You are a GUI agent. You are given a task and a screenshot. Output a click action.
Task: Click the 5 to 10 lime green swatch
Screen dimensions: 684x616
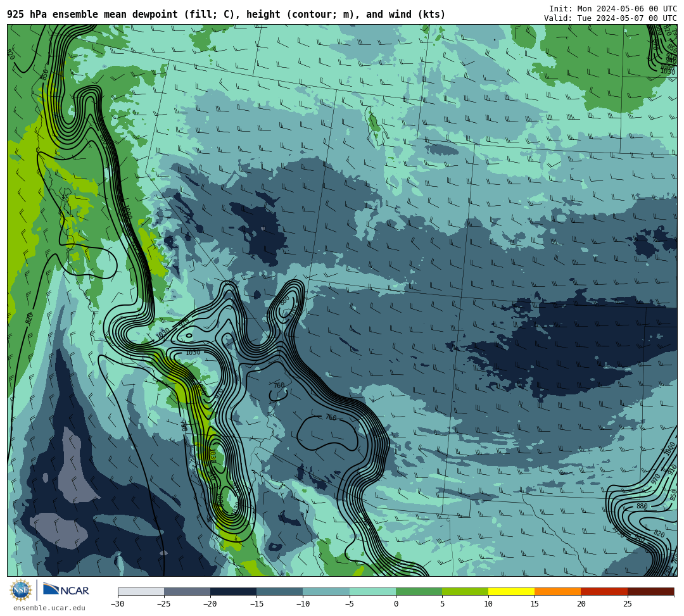pos(465,591)
